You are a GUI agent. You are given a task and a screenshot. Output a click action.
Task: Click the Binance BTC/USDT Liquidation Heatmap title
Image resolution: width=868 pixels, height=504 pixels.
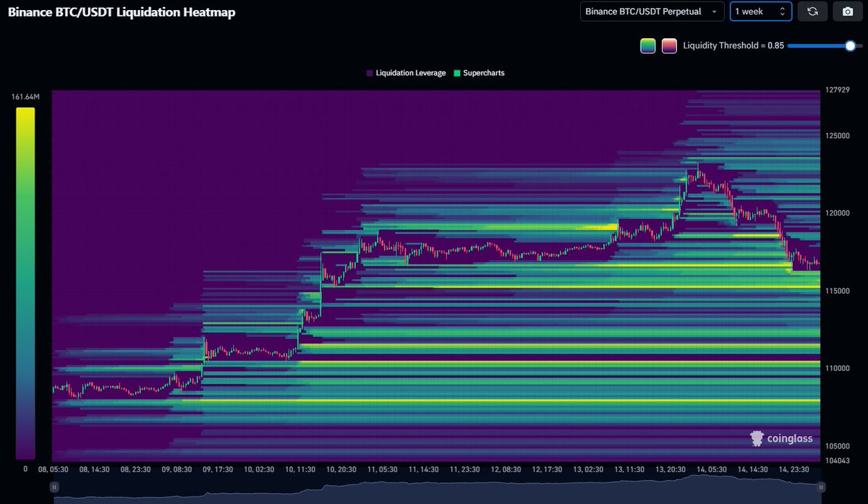click(122, 12)
